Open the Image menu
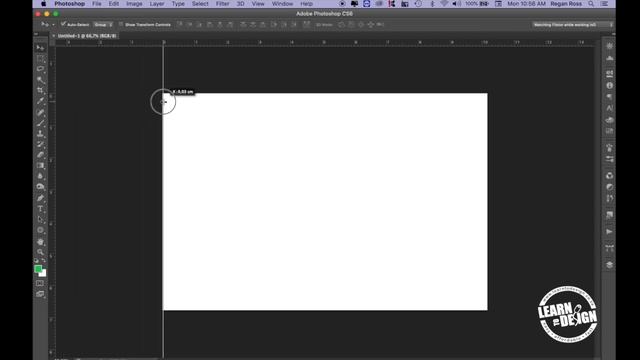The height and width of the screenshot is (360, 640). coord(134,4)
